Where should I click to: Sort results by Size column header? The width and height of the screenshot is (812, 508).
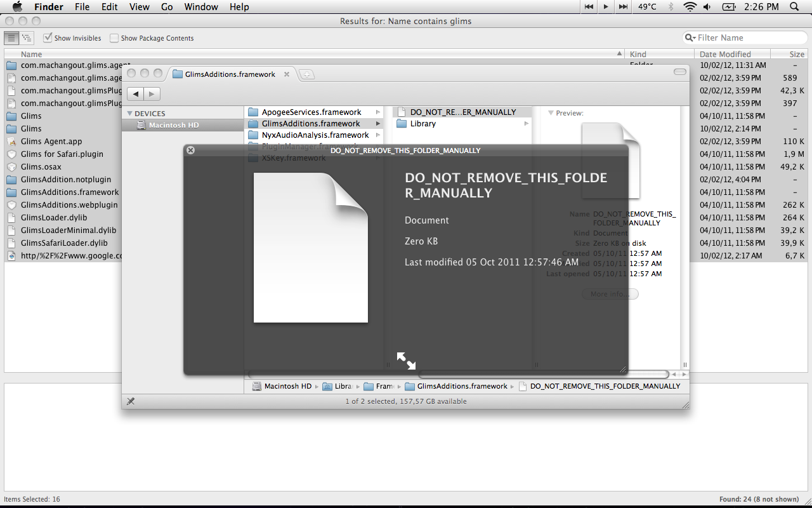click(x=789, y=54)
